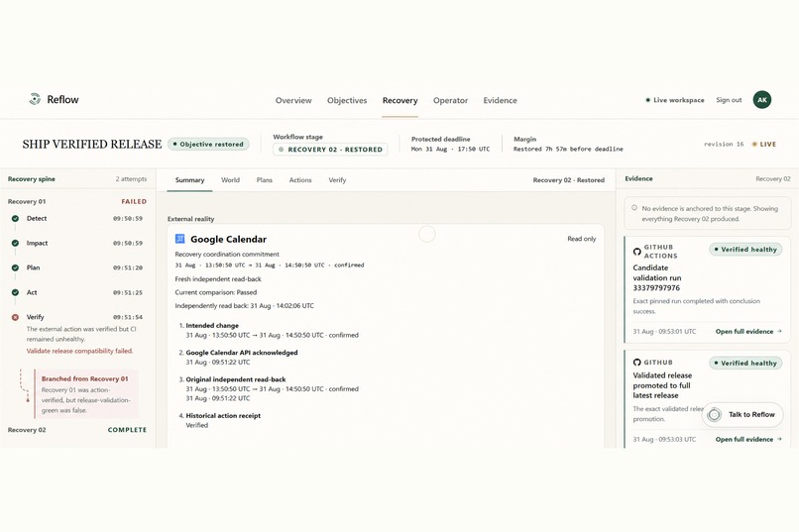Click the FAILED label on Recovery 01
The height and width of the screenshot is (532, 799).
tap(134, 201)
